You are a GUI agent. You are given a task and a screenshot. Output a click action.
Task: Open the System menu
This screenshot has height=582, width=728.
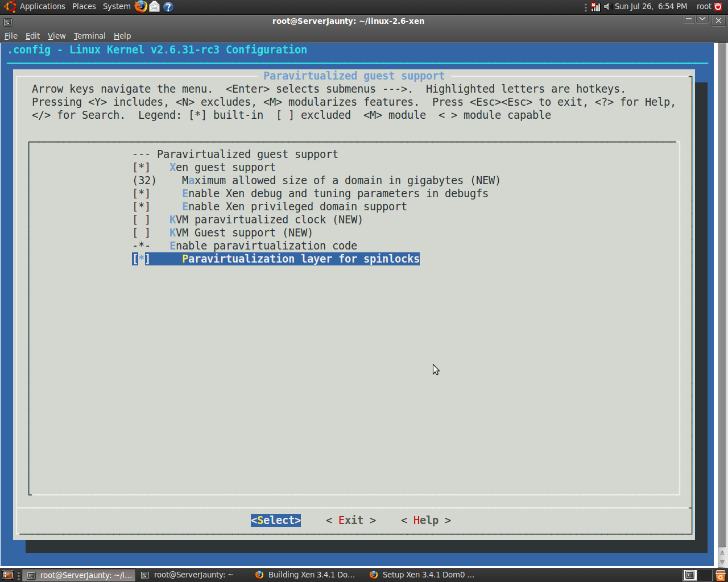click(x=117, y=6)
